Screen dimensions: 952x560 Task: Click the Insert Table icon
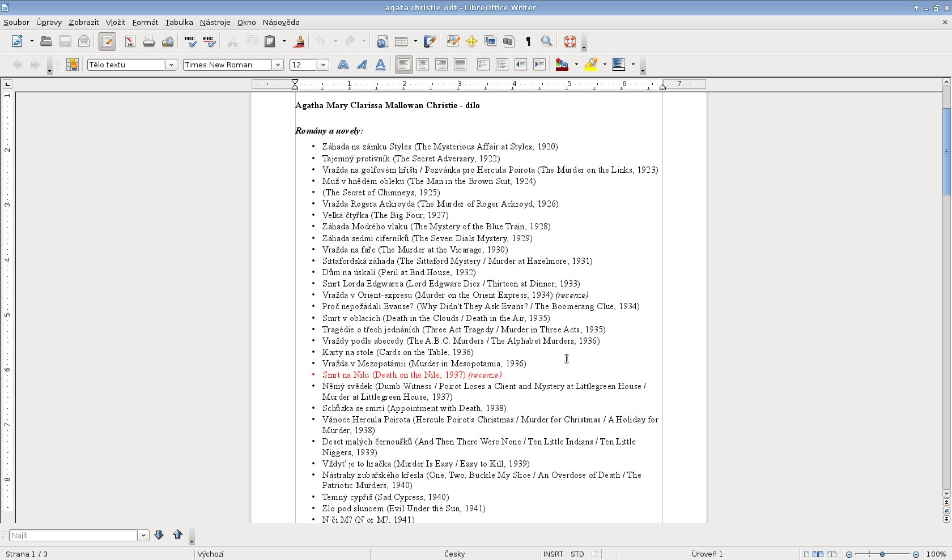click(401, 41)
